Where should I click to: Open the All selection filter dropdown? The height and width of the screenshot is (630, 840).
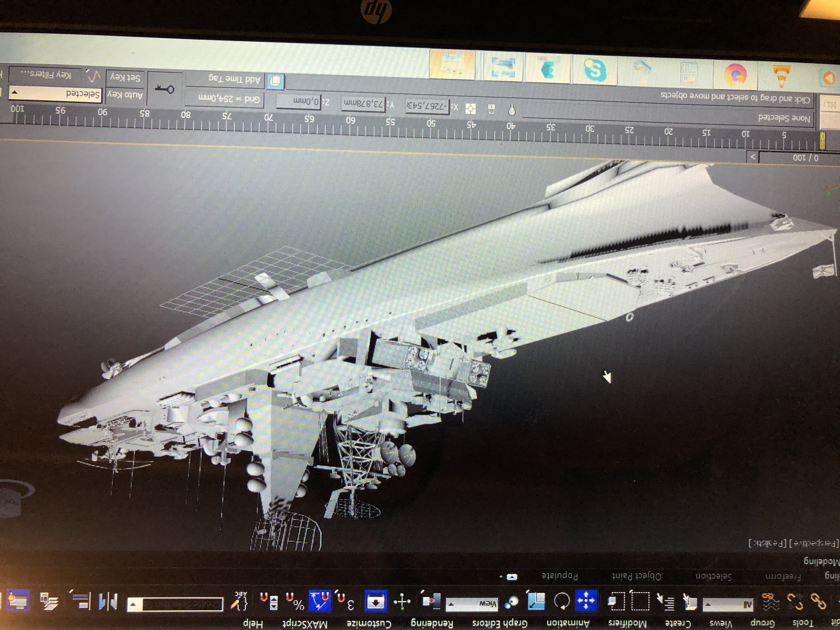coord(727,605)
